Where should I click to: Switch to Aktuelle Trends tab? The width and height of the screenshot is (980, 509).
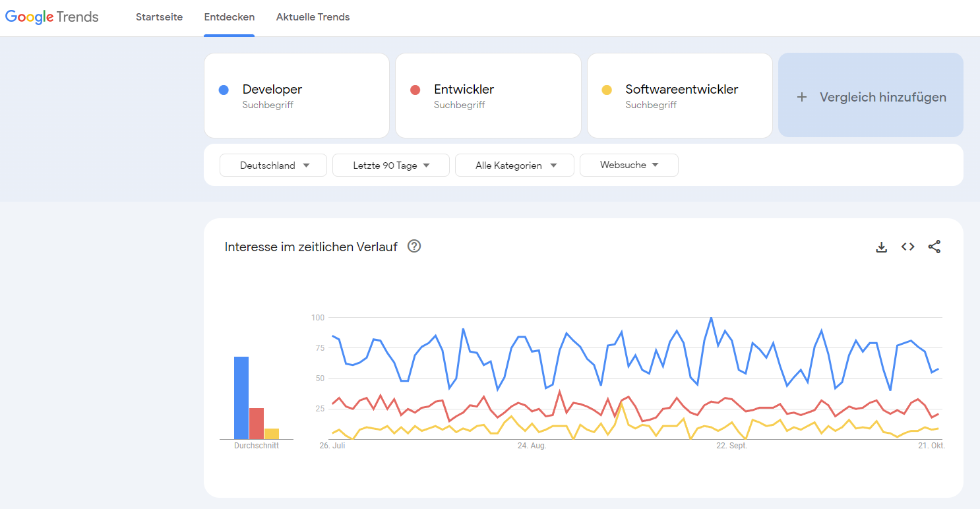pos(313,17)
